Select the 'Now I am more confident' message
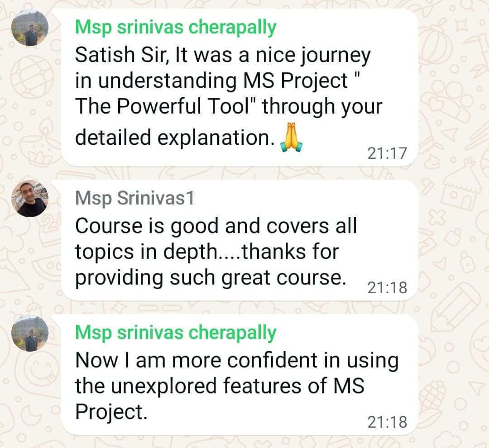489x448 pixels. pyautogui.click(x=240, y=374)
